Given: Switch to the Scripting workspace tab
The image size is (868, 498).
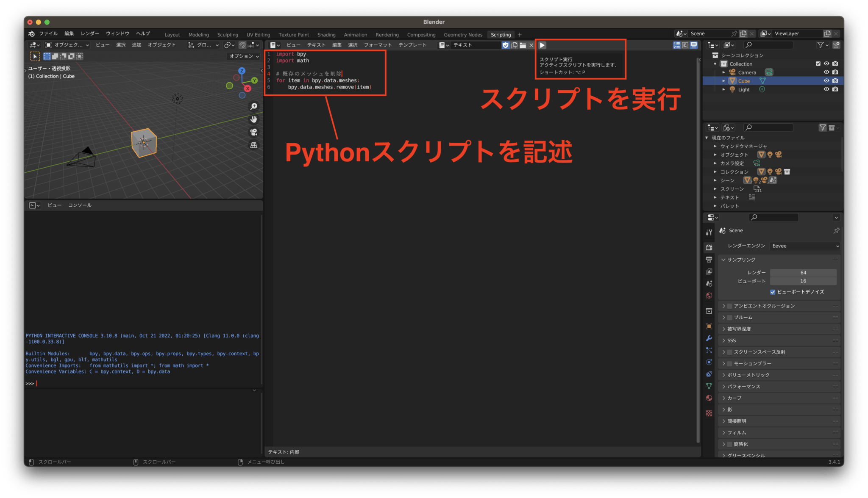Looking at the screenshot, I should tap(501, 34).
